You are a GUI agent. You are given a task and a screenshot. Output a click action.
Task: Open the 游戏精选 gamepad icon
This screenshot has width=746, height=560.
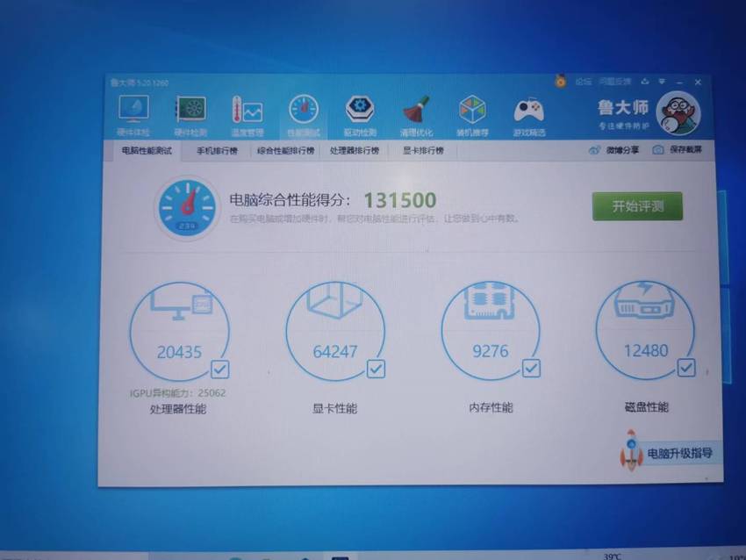click(x=529, y=115)
